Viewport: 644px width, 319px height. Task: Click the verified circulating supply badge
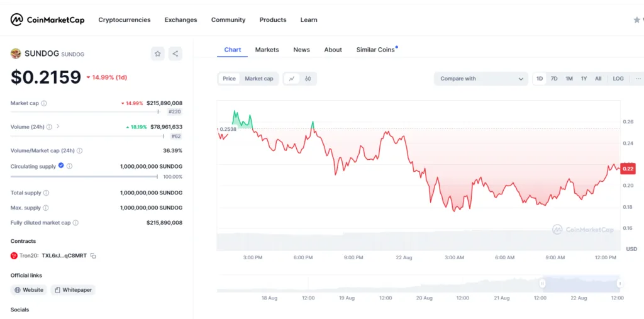61,165
